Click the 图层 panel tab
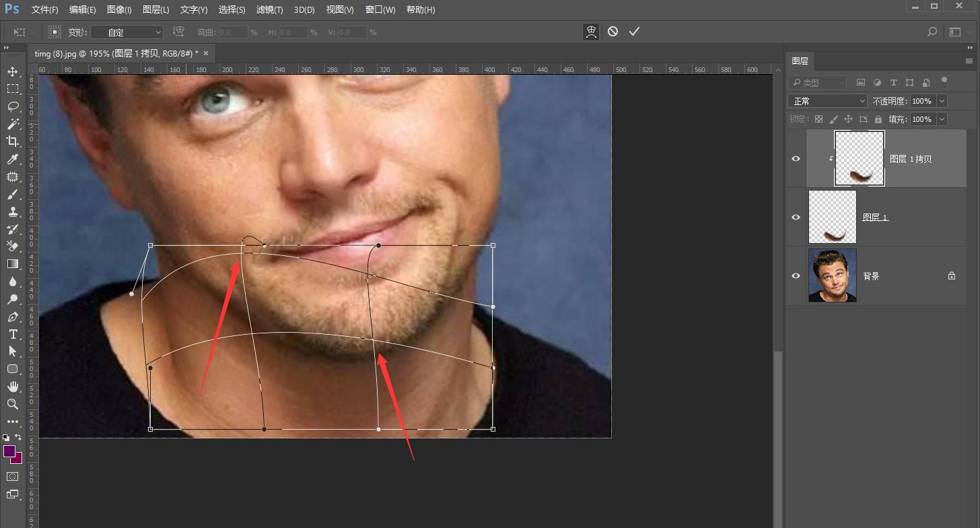The width and height of the screenshot is (980, 528). (800, 61)
